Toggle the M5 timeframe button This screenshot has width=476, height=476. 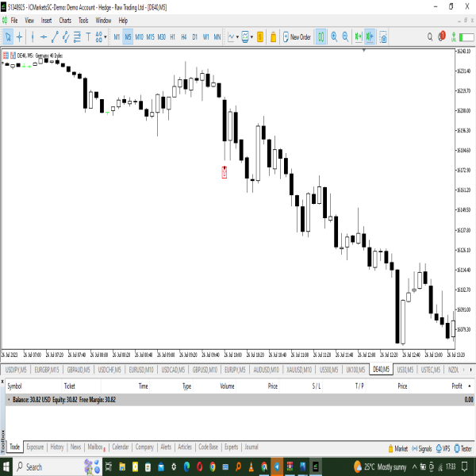[x=128, y=37]
